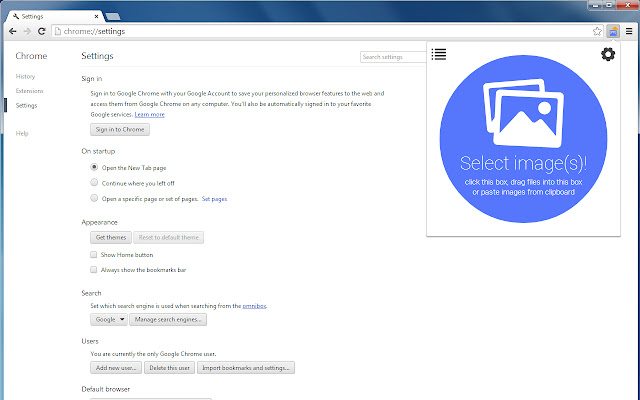
Task: Click Add new user button
Action: pos(116,368)
